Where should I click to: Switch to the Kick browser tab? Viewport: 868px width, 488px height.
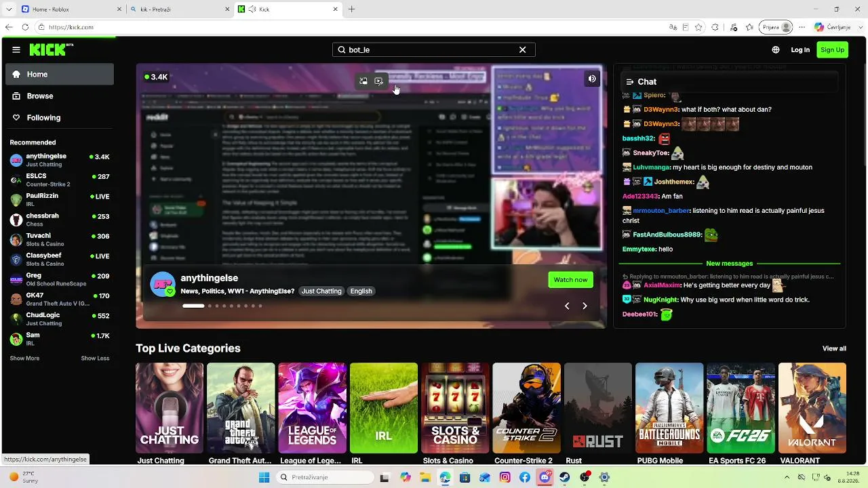pos(288,9)
